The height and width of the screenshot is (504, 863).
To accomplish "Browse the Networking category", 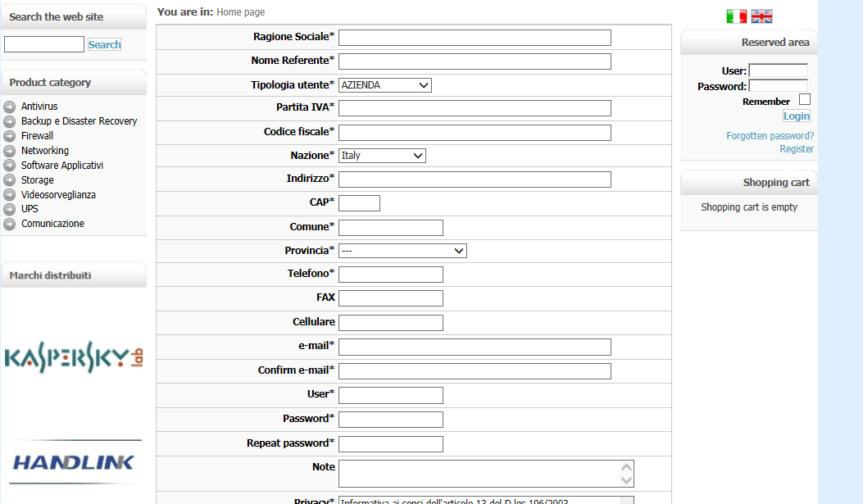I will [44, 150].
